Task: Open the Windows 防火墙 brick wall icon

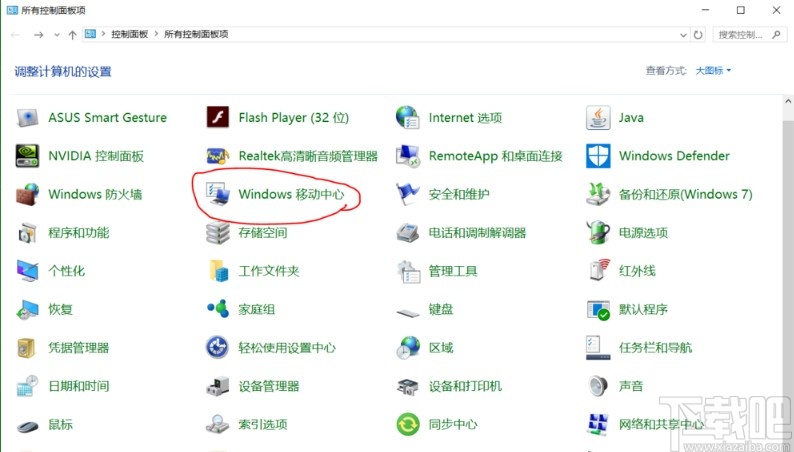Action: pos(27,194)
